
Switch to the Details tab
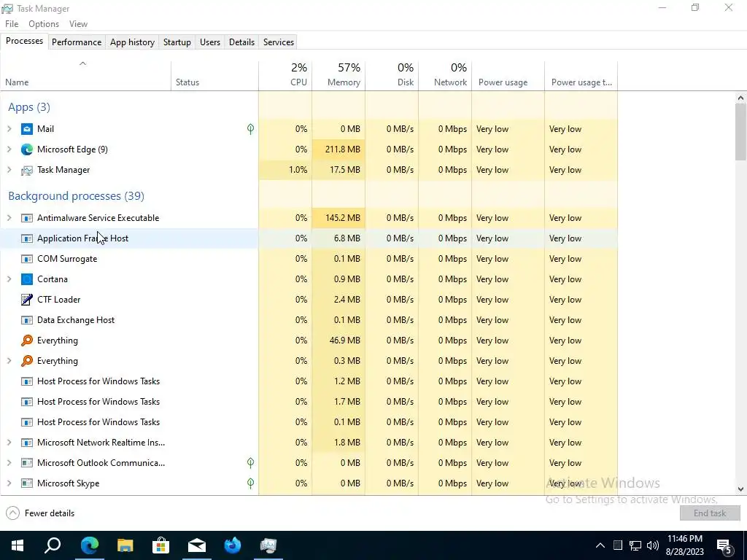(x=241, y=42)
